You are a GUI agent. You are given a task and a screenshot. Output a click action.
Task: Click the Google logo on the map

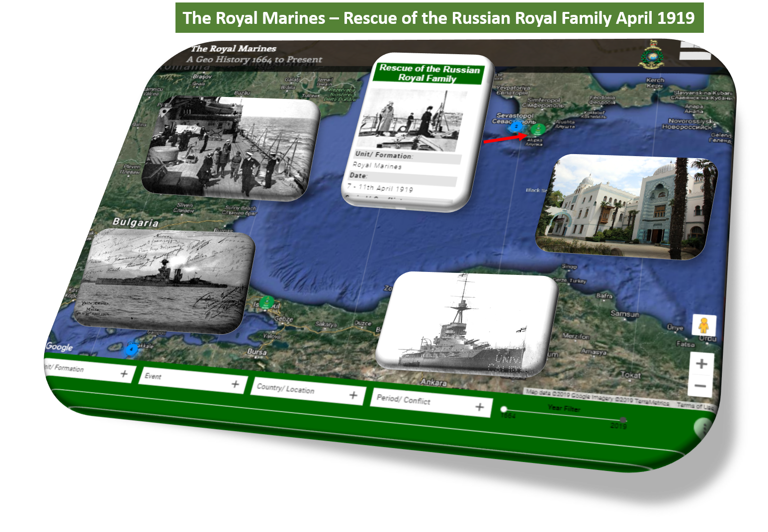click(x=59, y=347)
